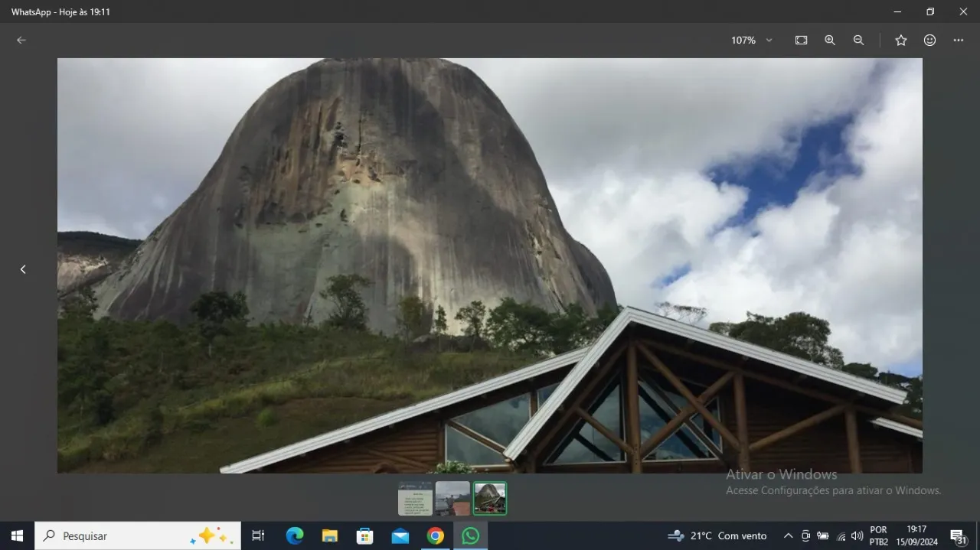Screen dimensions: 980x550
Task: Switch the POR PTB2 input language
Action: point(879,535)
